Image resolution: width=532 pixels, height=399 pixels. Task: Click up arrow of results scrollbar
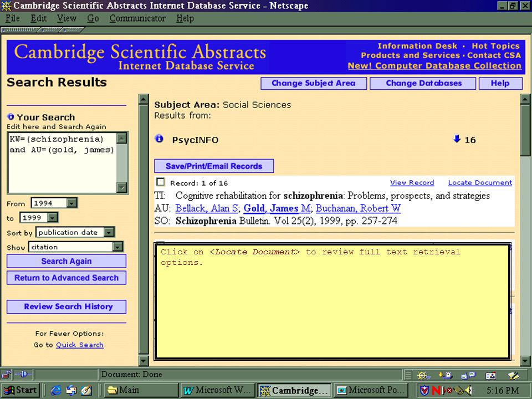click(x=525, y=99)
